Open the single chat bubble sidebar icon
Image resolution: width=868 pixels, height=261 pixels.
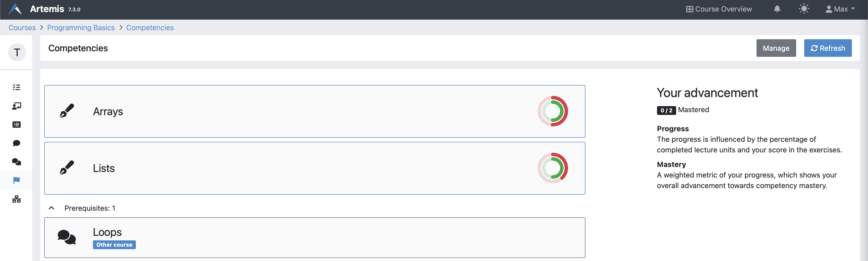17,143
